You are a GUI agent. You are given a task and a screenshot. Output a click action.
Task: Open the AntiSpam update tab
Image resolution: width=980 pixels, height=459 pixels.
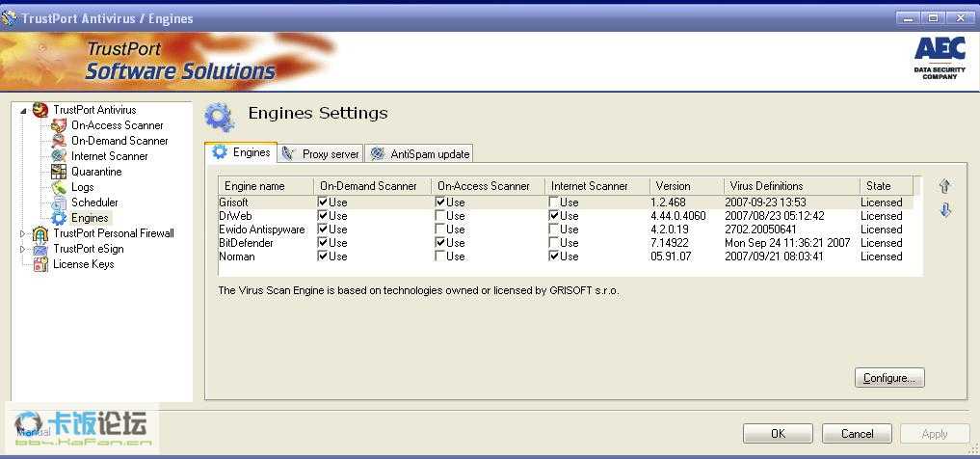pos(419,154)
